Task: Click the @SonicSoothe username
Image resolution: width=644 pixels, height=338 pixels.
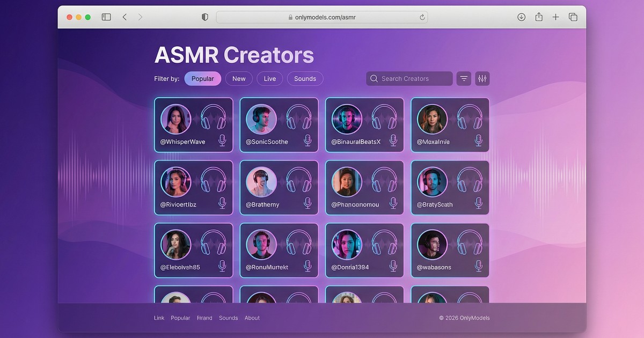Action: tap(267, 142)
